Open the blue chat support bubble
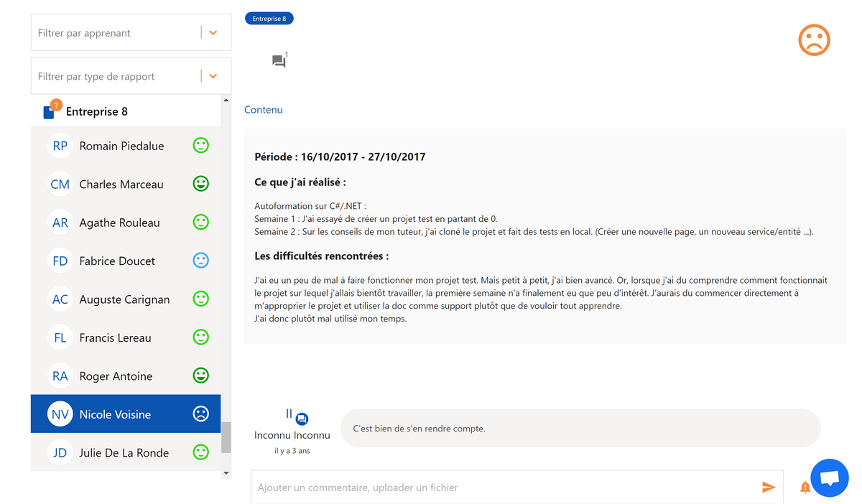This screenshot has width=862, height=504. coord(830,478)
